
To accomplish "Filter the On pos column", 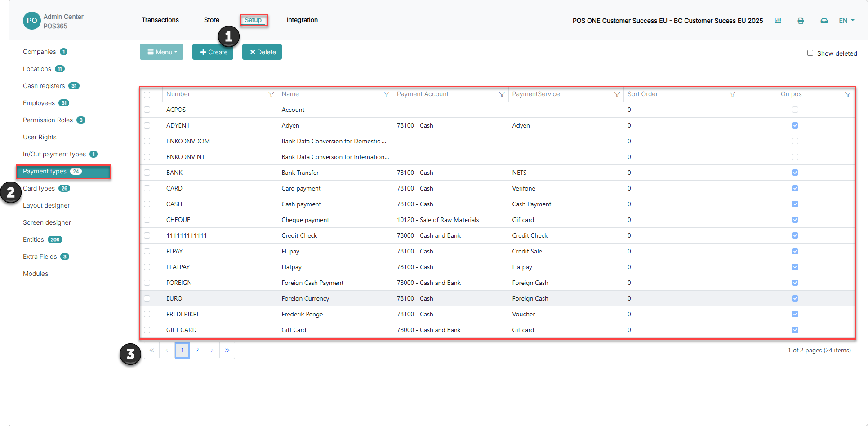I will tap(848, 94).
